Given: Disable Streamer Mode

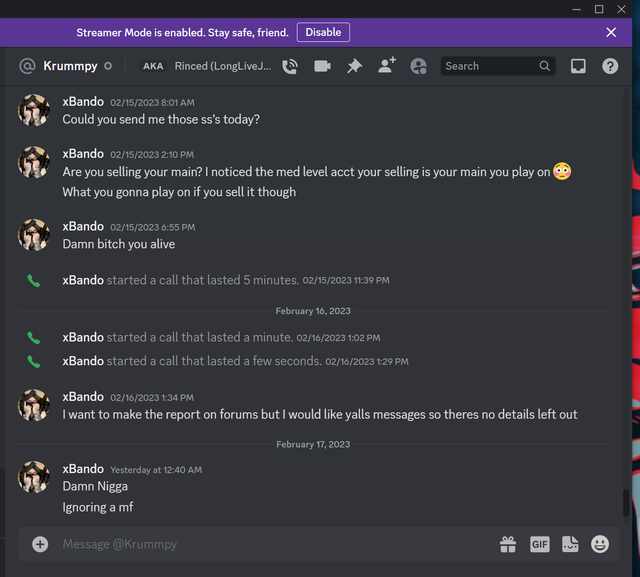Looking at the screenshot, I should click(x=323, y=32).
